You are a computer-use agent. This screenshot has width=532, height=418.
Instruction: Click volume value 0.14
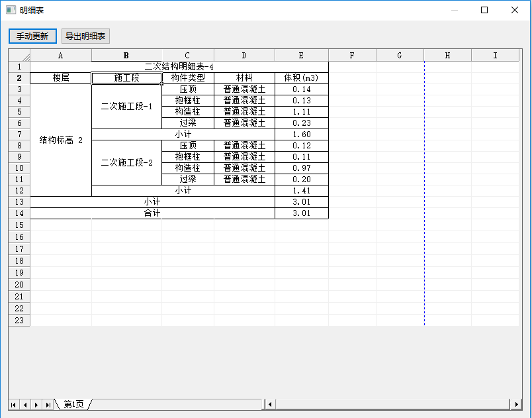click(302, 89)
